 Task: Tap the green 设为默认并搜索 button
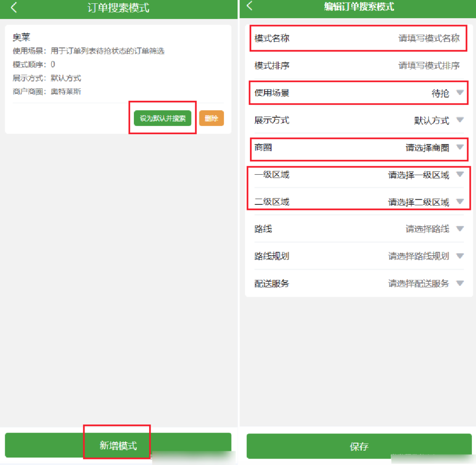[x=162, y=118]
